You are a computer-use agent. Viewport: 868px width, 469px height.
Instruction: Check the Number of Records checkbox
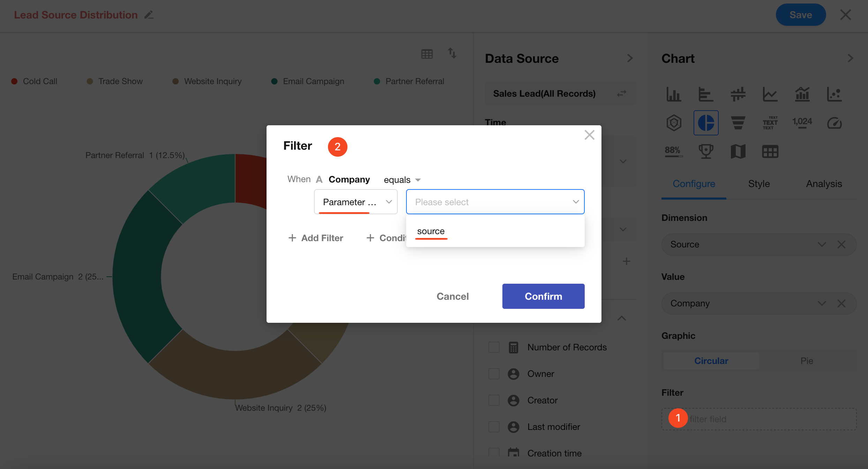494,347
